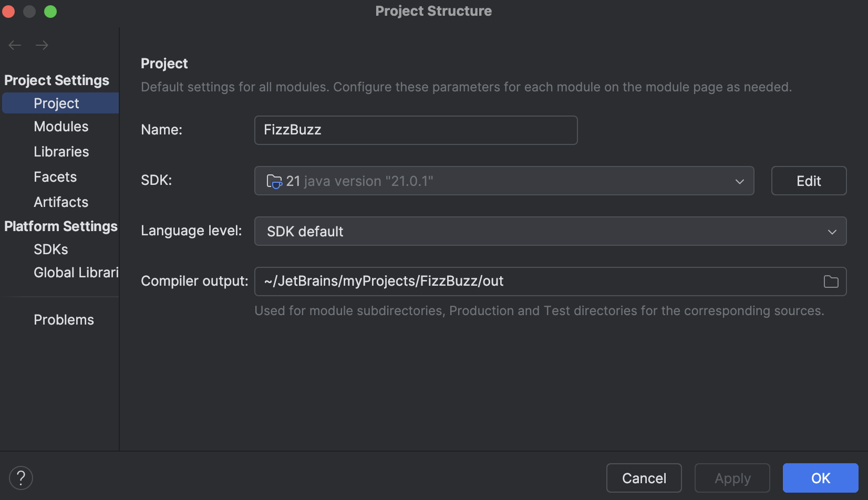Click the forward navigation arrow
Viewport: 868px width, 500px height.
42,45
